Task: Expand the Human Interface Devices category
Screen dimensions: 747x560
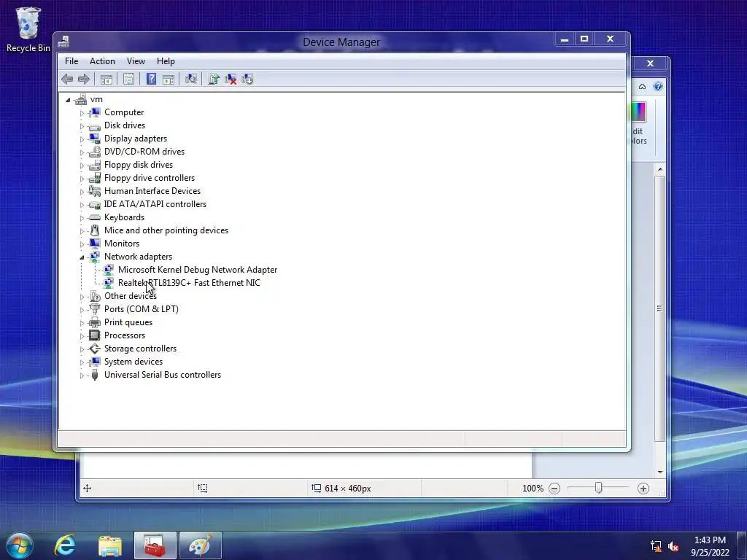Action: click(x=82, y=192)
